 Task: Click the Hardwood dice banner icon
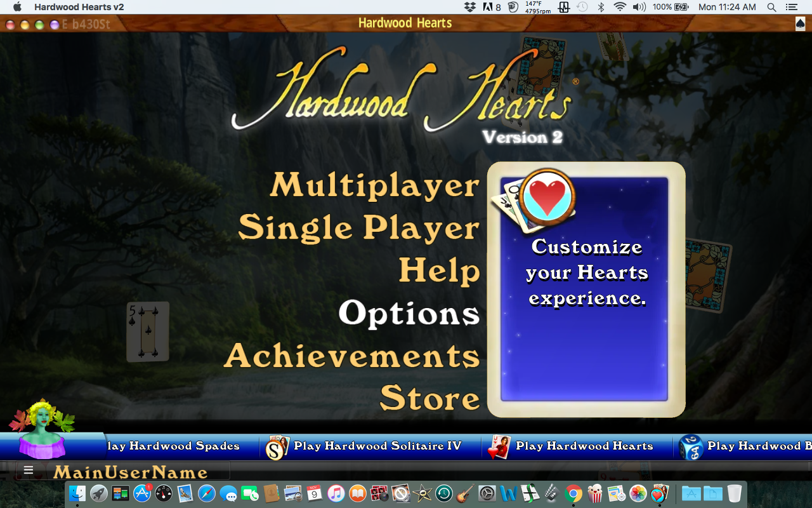(690, 448)
